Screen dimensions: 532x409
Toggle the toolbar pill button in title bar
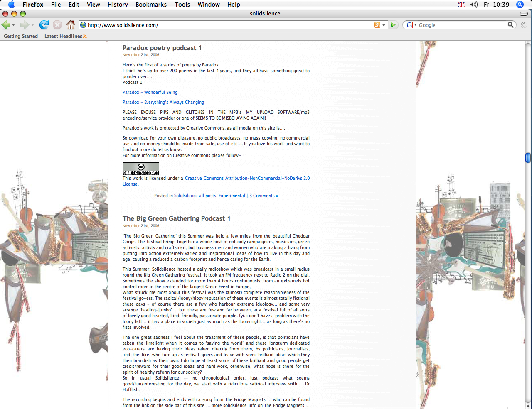pos(524,14)
